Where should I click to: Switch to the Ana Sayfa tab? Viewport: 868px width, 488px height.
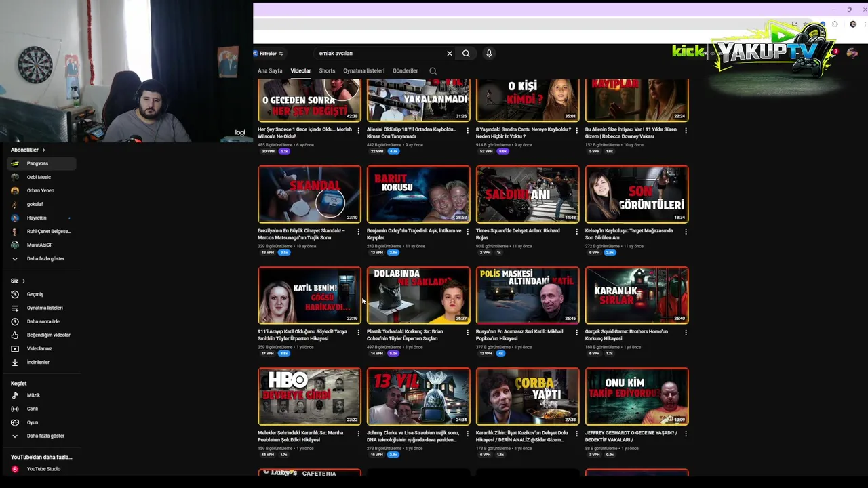pos(270,70)
